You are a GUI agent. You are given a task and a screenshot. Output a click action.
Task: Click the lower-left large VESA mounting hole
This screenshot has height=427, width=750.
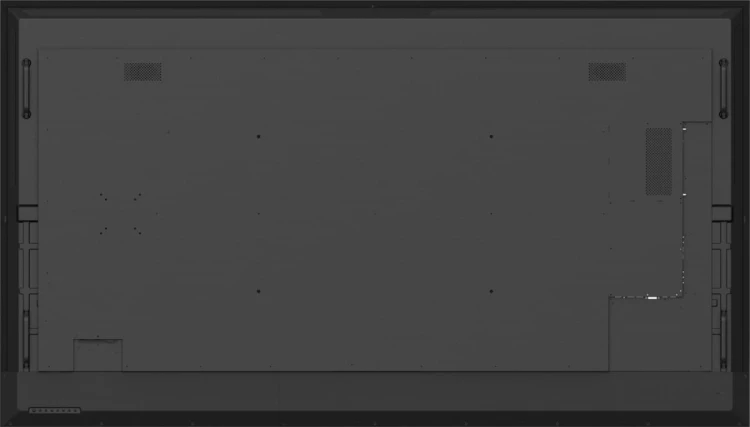[258, 291]
